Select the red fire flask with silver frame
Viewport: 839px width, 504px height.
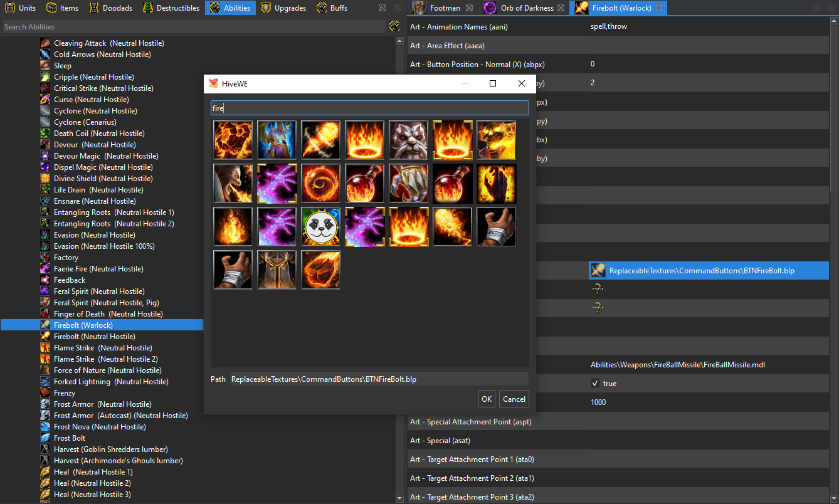[x=364, y=184]
